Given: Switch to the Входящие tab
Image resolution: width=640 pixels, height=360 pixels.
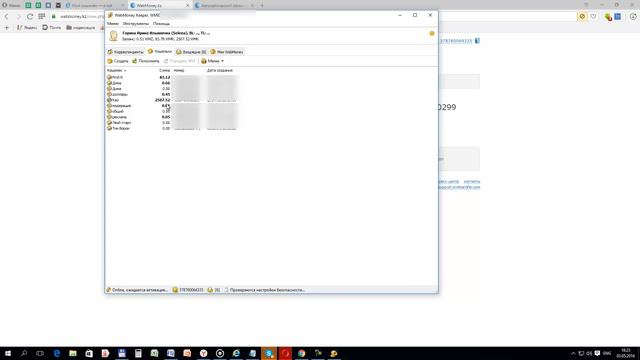Looking at the screenshot, I should coord(191,52).
